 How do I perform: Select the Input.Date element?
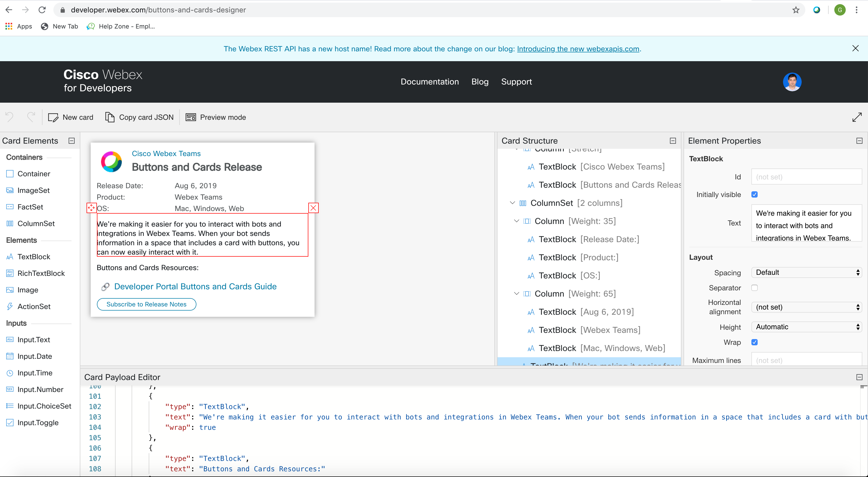[29, 356]
